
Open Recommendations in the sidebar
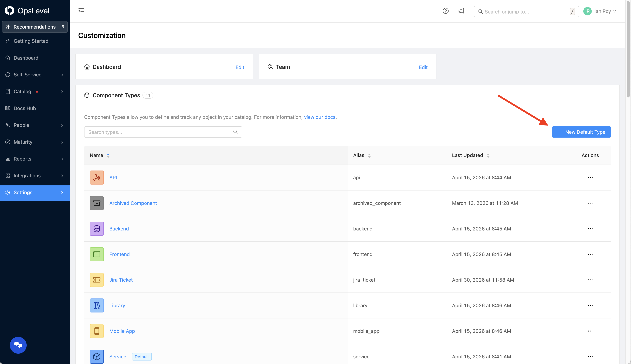(x=35, y=27)
